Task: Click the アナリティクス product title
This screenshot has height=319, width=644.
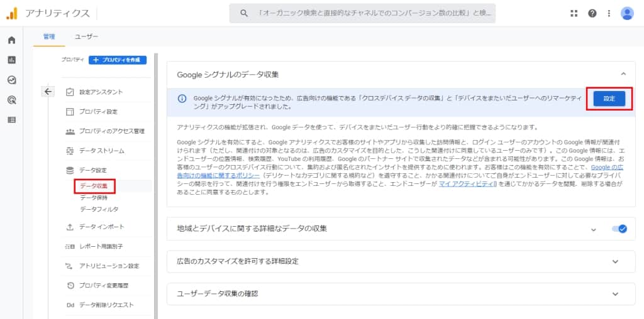Action: pos(57,14)
